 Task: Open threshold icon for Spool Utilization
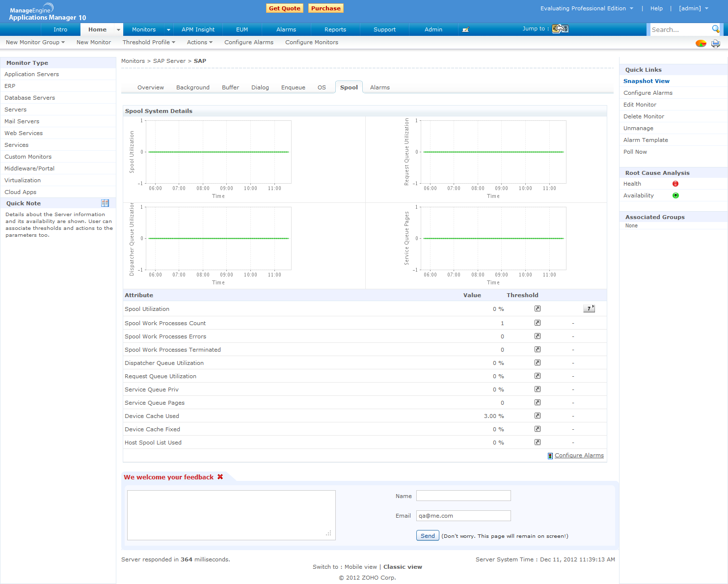538,309
